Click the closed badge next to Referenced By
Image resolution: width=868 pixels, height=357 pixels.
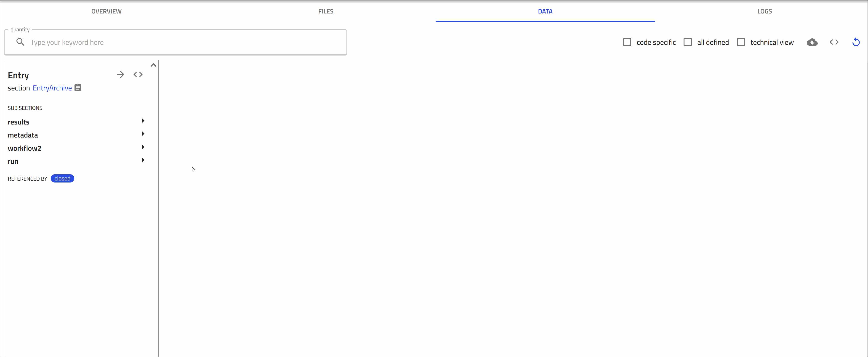click(62, 179)
